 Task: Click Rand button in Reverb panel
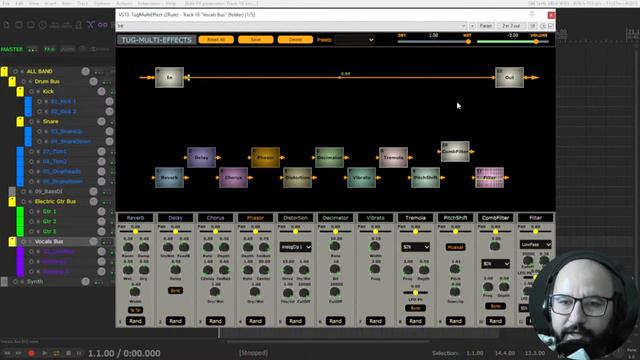click(x=135, y=321)
